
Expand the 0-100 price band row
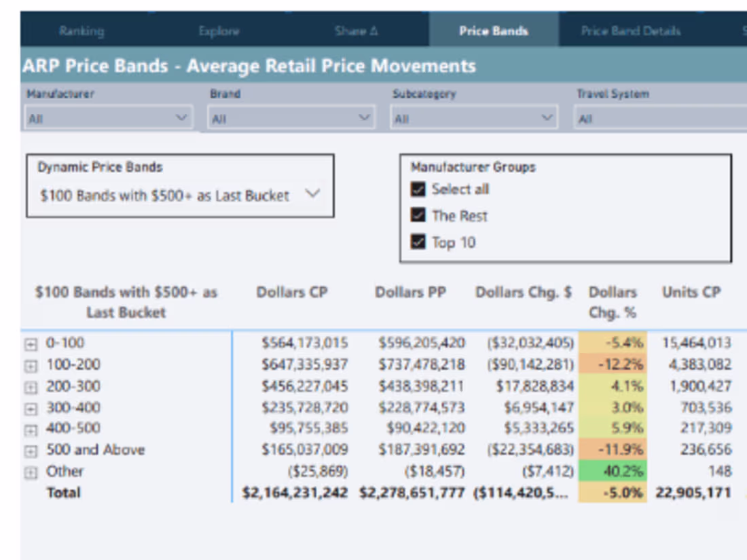30,343
